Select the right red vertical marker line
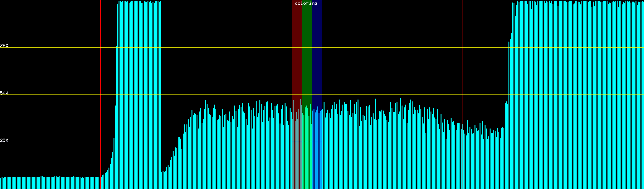The height and width of the screenshot is (189, 644). tap(463, 63)
